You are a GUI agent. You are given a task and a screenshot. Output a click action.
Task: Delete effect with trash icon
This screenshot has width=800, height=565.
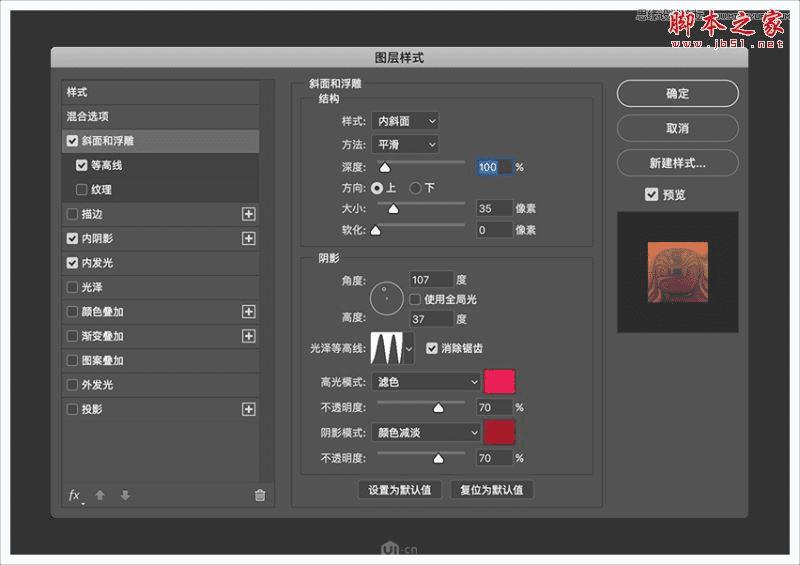click(260, 495)
